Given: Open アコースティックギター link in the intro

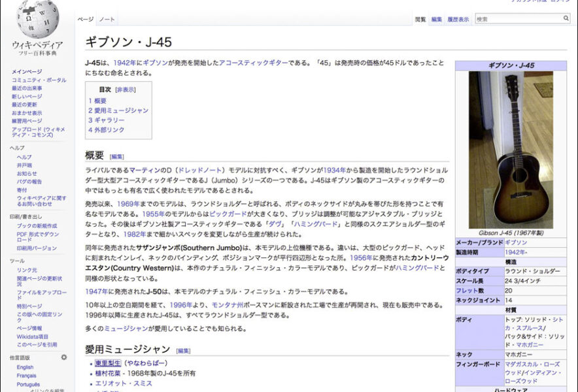Looking at the screenshot, I should coord(254,63).
